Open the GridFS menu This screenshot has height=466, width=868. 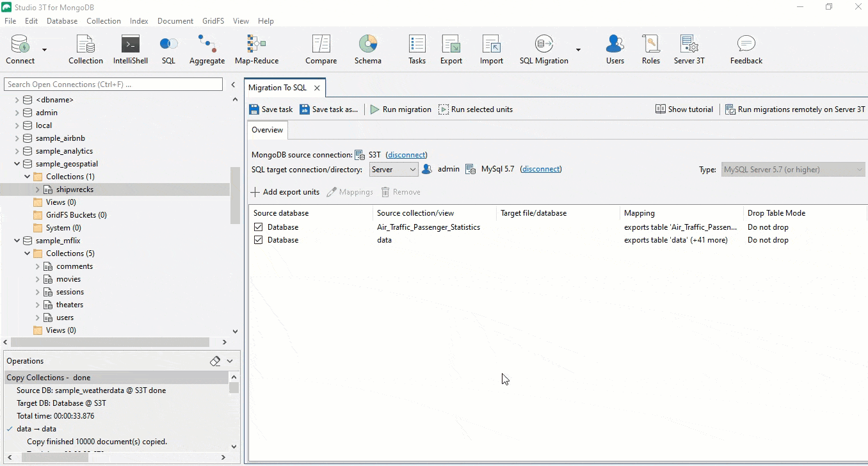click(213, 21)
